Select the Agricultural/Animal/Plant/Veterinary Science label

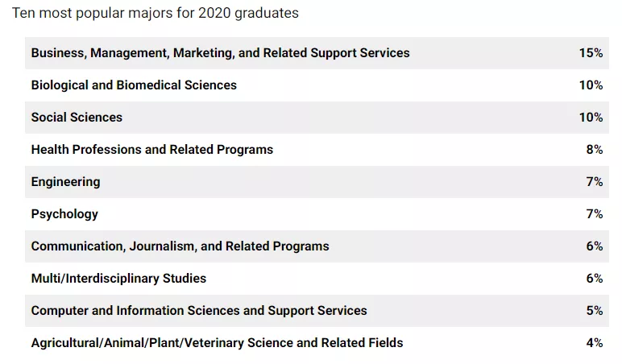217,343
